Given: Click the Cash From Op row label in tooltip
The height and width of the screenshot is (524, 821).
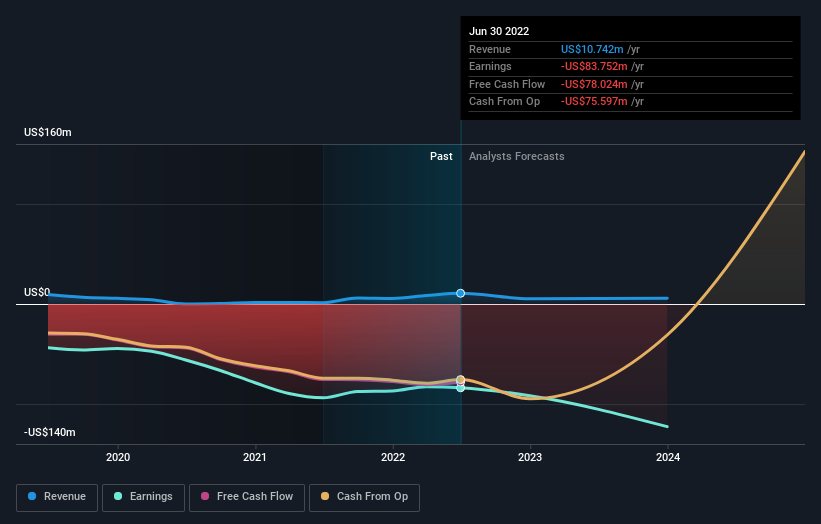Looking at the screenshot, I should tap(504, 102).
